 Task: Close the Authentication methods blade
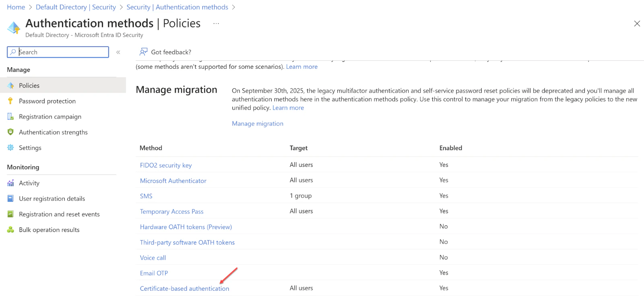[637, 24]
